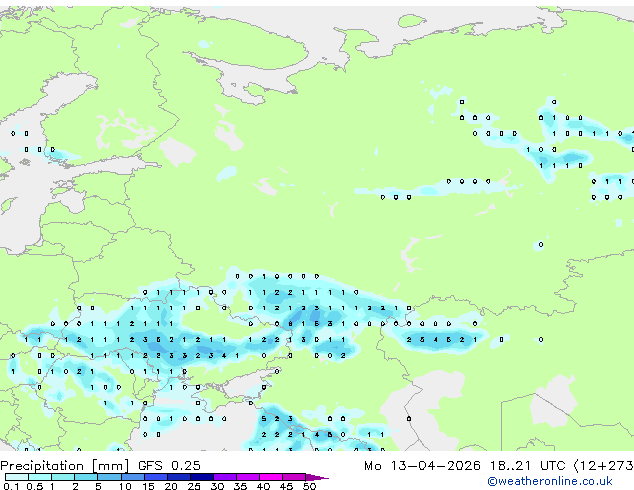The width and height of the screenshot is (634, 490).
Task: Select the 'GFS 0.25' model label
Action: point(169,466)
